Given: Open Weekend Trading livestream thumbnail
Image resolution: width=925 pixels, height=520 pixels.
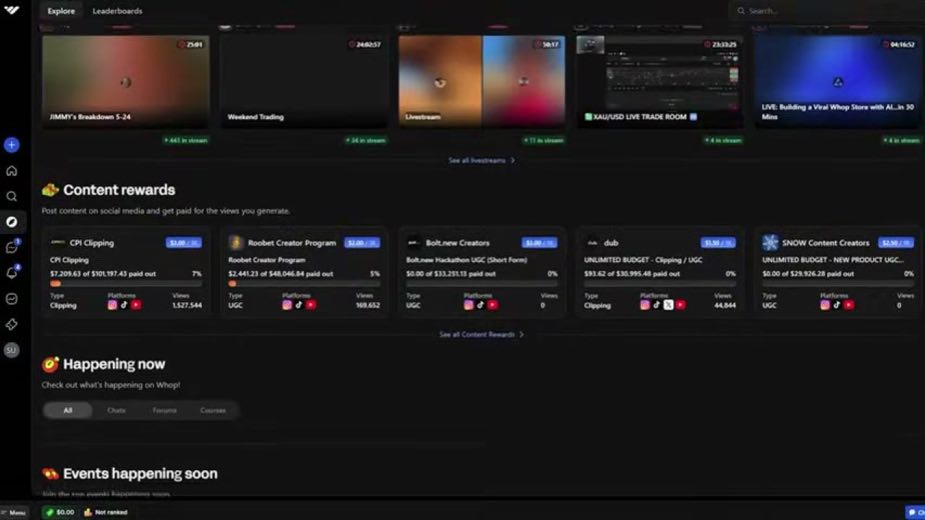Looking at the screenshot, I should 304,81.
